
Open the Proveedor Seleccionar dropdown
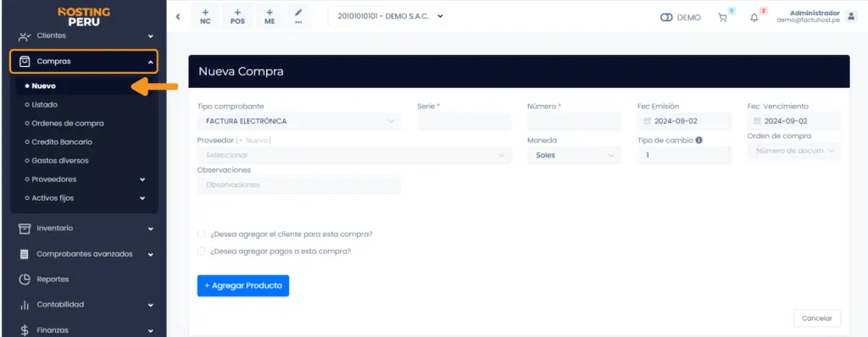(x=354, y=156)
